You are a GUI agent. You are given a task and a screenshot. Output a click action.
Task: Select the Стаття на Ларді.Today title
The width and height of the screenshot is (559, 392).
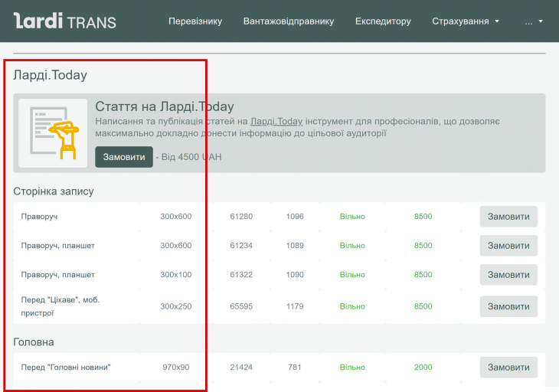tap(165, 106)
